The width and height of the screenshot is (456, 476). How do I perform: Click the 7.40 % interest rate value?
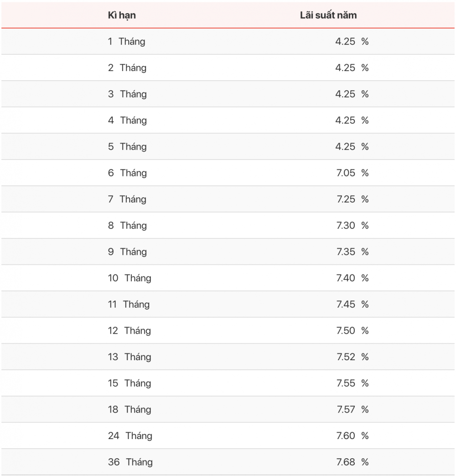352,278
